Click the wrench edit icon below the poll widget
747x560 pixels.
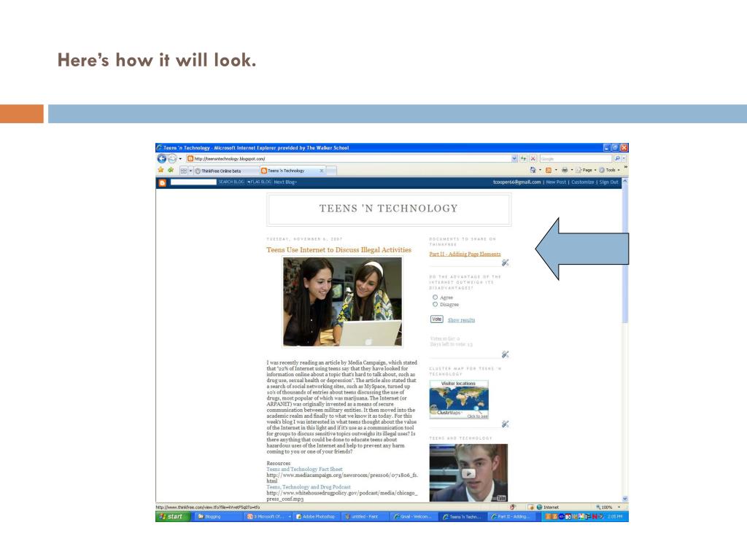pyautogui.click(x=506, y=354)
